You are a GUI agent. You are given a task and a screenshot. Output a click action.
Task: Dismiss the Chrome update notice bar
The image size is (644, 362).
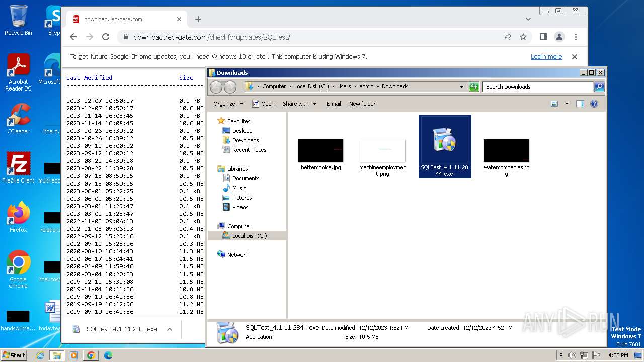pos(575,57)
